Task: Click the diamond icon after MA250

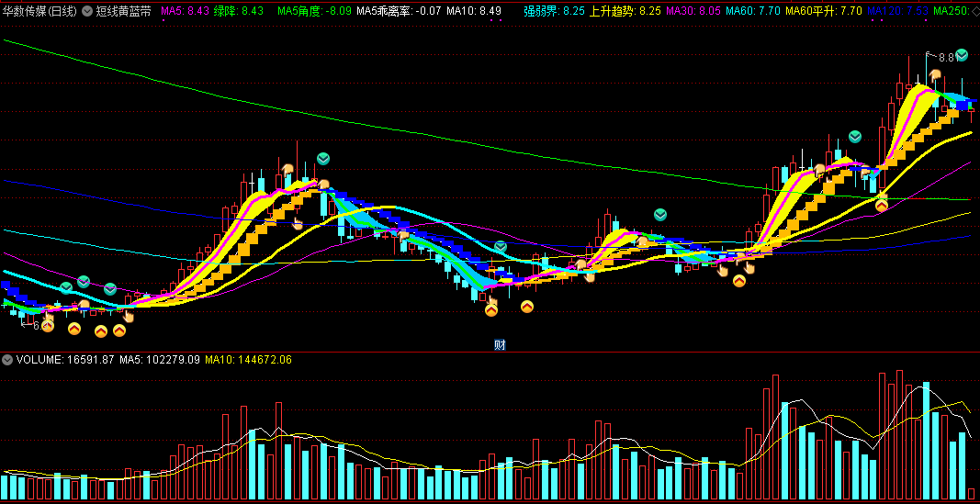Action: [975, 11]
